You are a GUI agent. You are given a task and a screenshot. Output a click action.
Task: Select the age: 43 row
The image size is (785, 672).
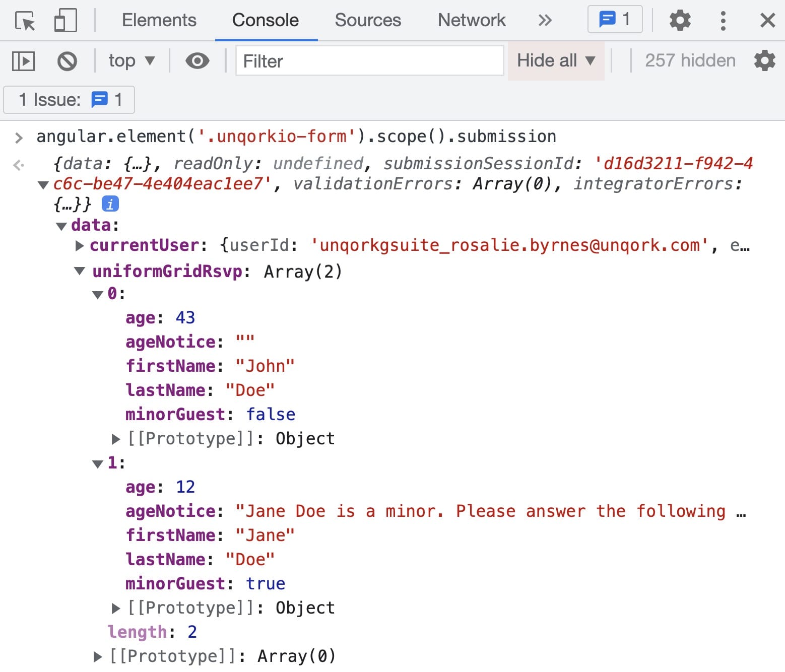tap(160, 317)
